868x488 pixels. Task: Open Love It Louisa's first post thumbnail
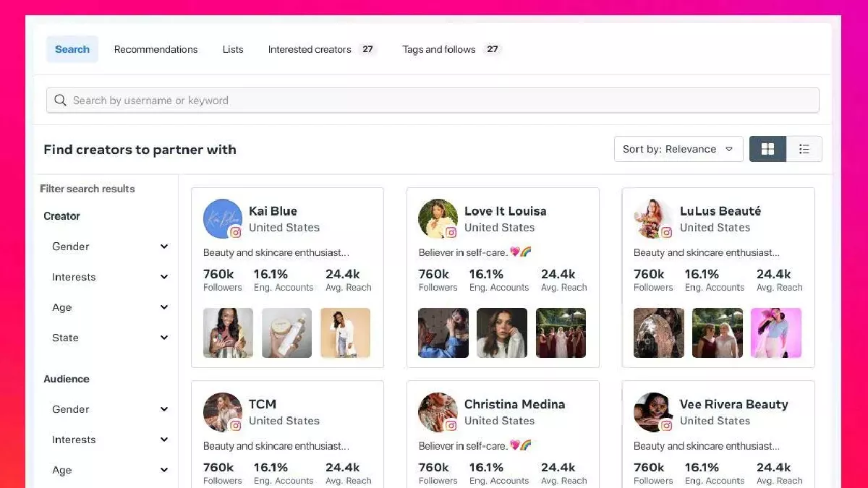pyautogui.click(x=443, y=333)
